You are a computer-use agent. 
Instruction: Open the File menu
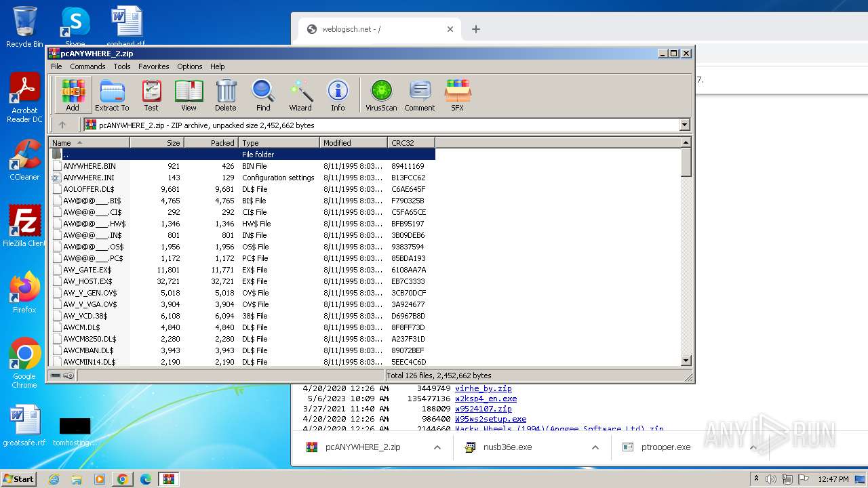56,66
